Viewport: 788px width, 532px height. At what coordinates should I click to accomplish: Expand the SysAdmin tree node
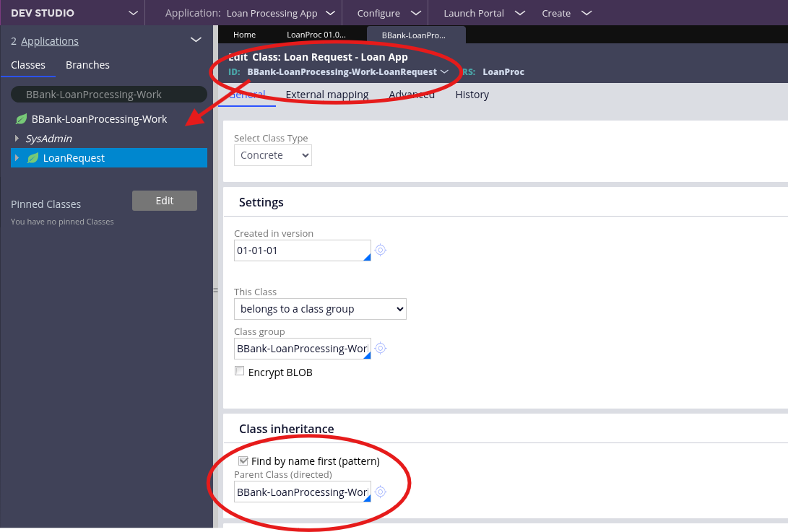17,138
